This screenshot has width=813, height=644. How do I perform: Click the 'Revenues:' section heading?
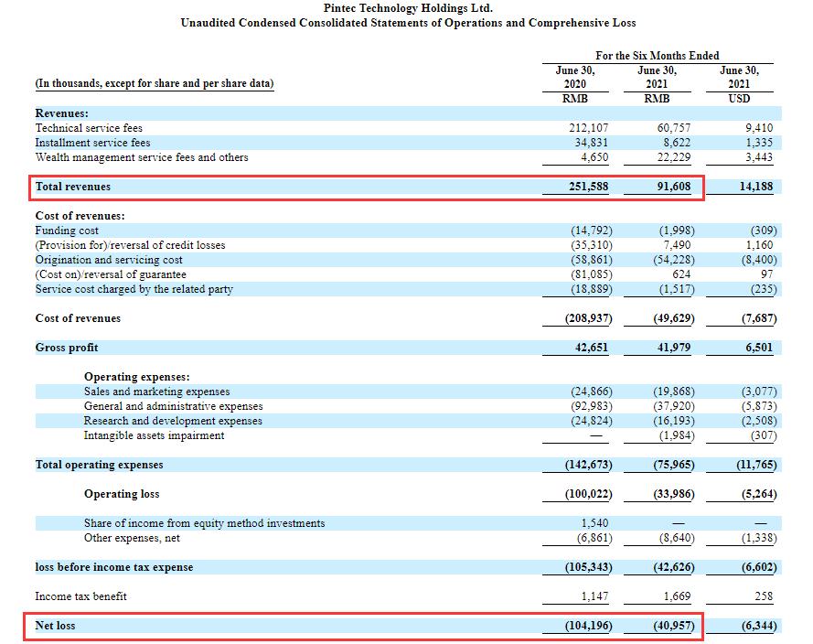61,113
